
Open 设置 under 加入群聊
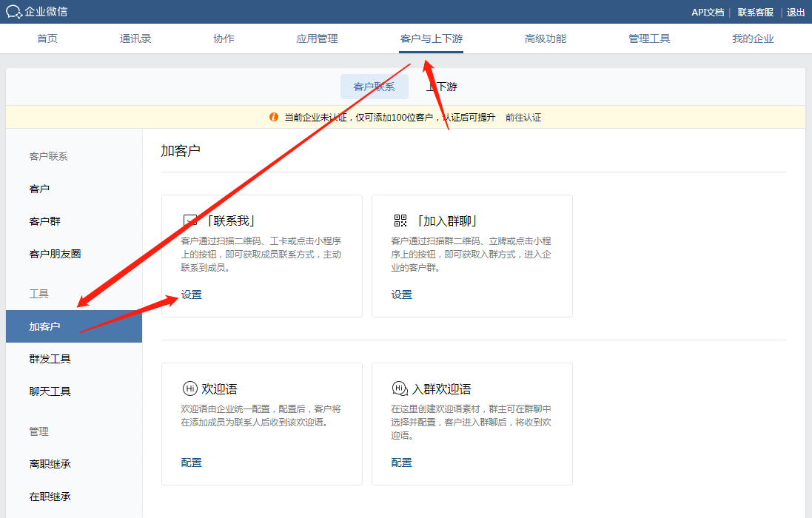pos(401,295)
